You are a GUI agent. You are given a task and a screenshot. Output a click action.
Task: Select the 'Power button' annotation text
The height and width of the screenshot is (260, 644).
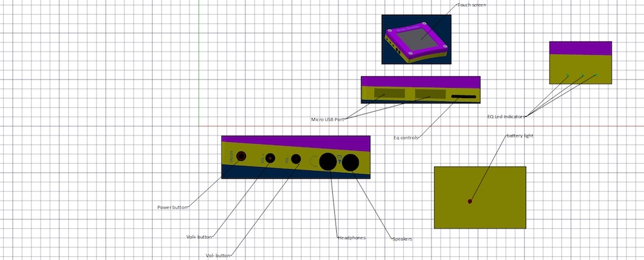point(173,208)
